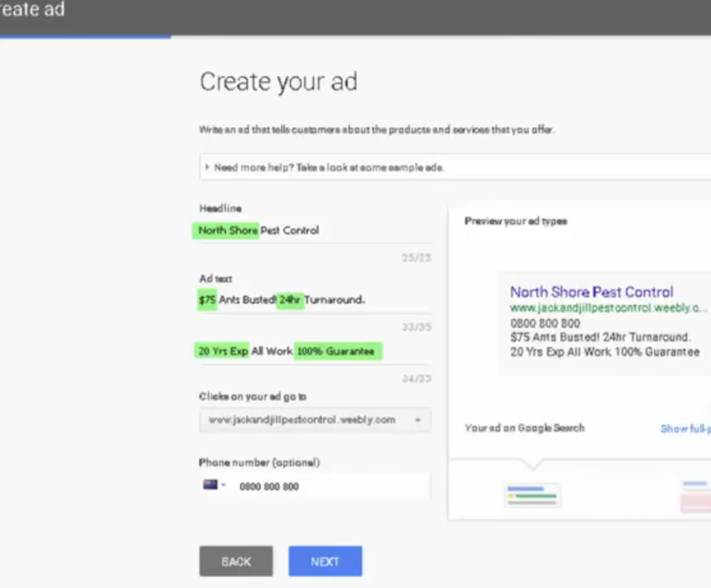Click the second Ad text line field
Screen dimensions: 711x588
point(315,351)
